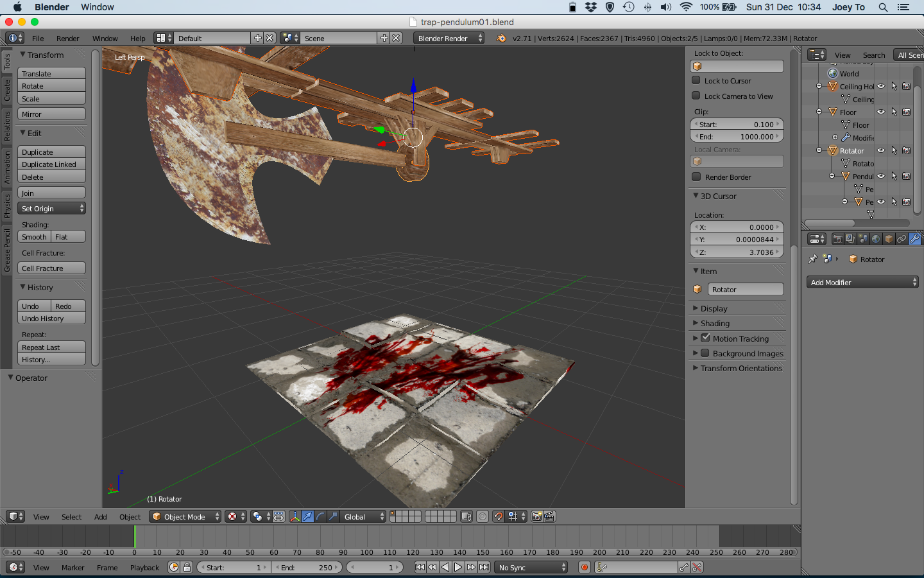Open the Add Modifier dropdown

(862, 282)
